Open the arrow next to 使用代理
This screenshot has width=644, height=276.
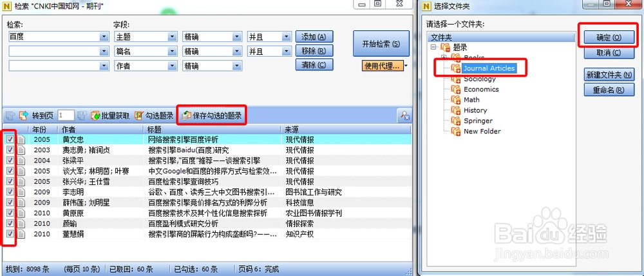(x=406, y=65)
